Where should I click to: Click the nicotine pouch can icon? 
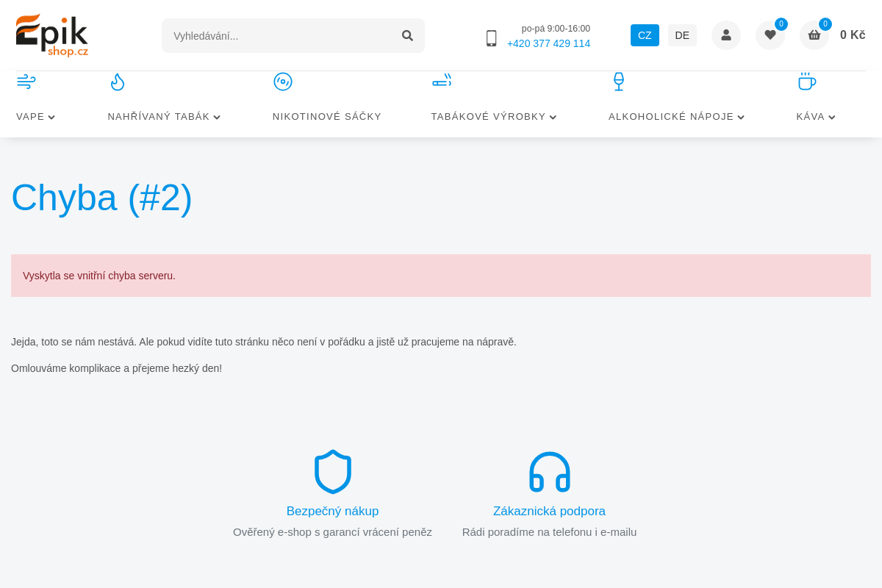coord(283,82)
